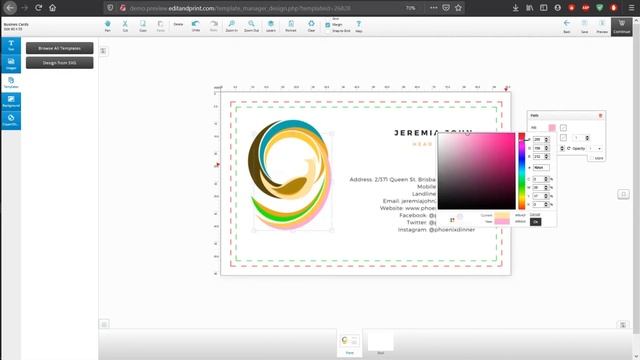
Task: Click the vertical rainbow hue slider
Action: coord(522,171)
